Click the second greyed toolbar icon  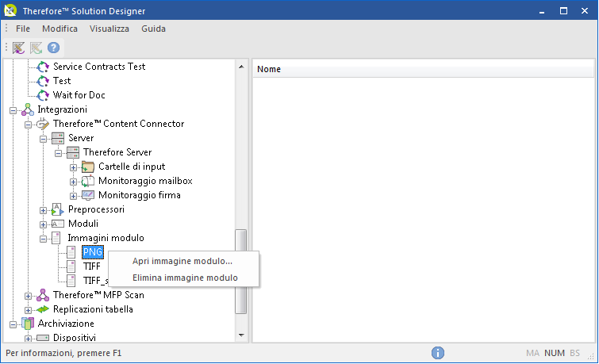(36, 48)
